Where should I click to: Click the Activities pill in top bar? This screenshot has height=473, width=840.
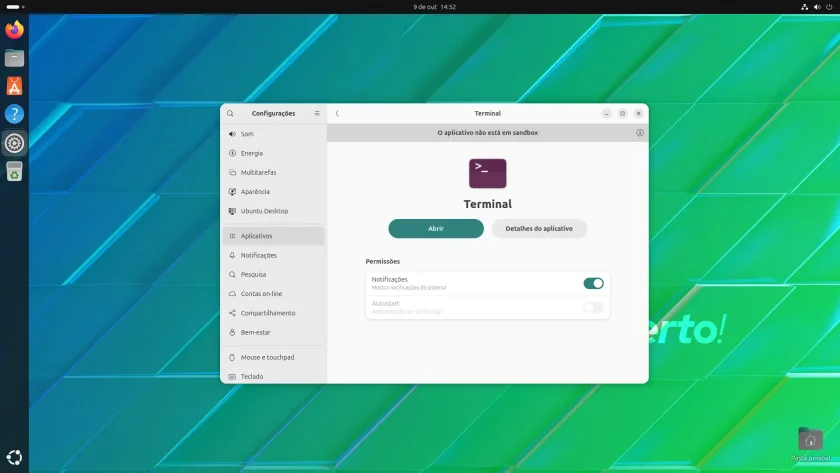point(14,7)
